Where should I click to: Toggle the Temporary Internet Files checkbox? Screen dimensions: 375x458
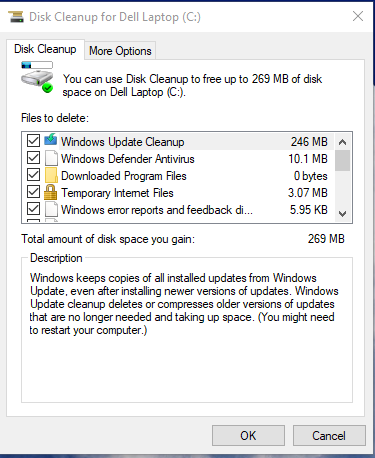click(x=33, y=192)
